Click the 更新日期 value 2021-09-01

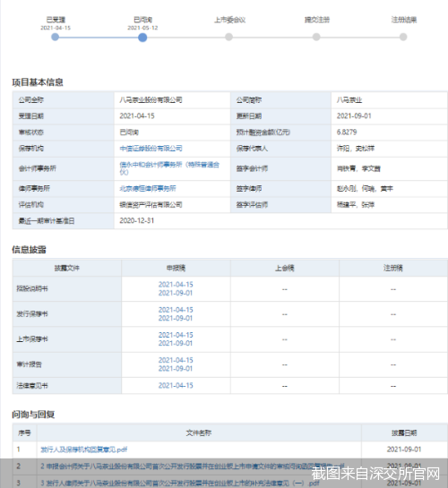tap(354, 116)
